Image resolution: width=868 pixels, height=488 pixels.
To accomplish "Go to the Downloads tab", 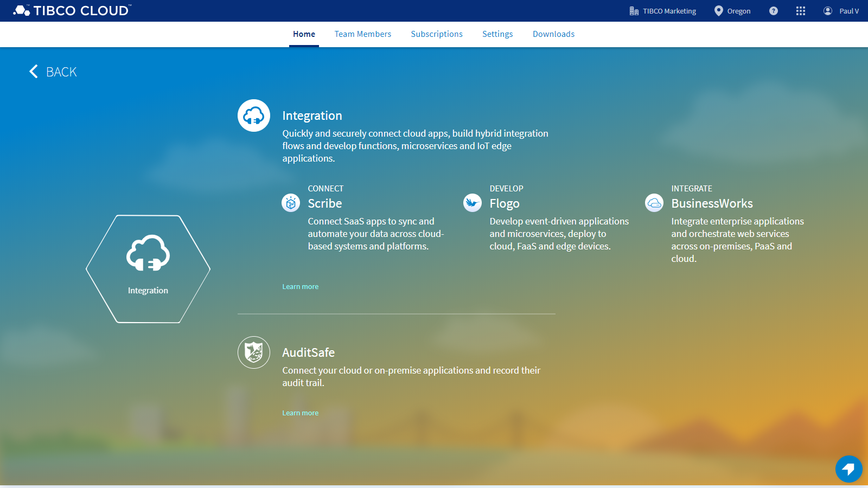I will [x=553, y=34].
